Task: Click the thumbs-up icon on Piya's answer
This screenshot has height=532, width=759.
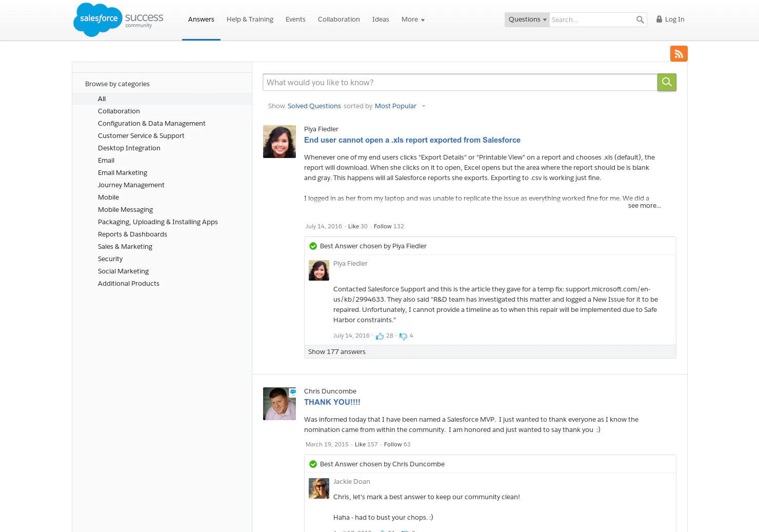Action: click(x=379, y=336)
